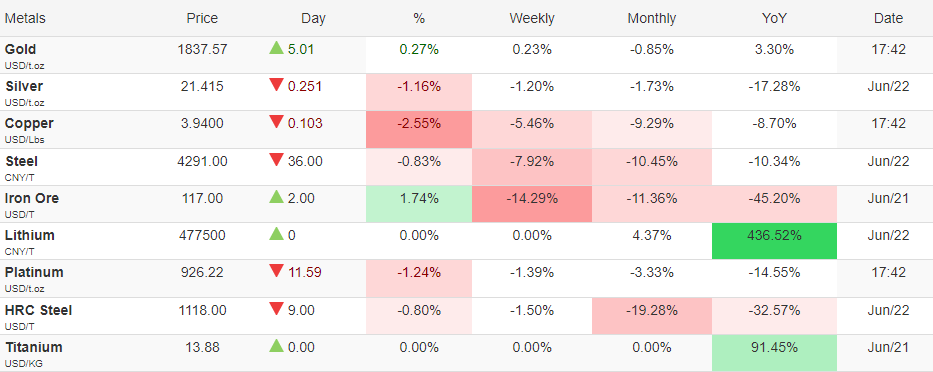Viewport: 933px width, 372px height.
Task: Click the red down arrow beside Silver
Action: coord(276,85)
